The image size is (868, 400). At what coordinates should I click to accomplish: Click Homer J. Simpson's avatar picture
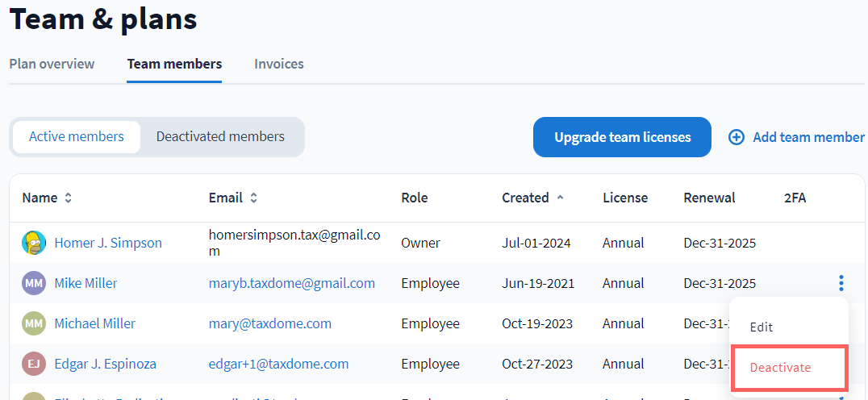click(34, 243)
